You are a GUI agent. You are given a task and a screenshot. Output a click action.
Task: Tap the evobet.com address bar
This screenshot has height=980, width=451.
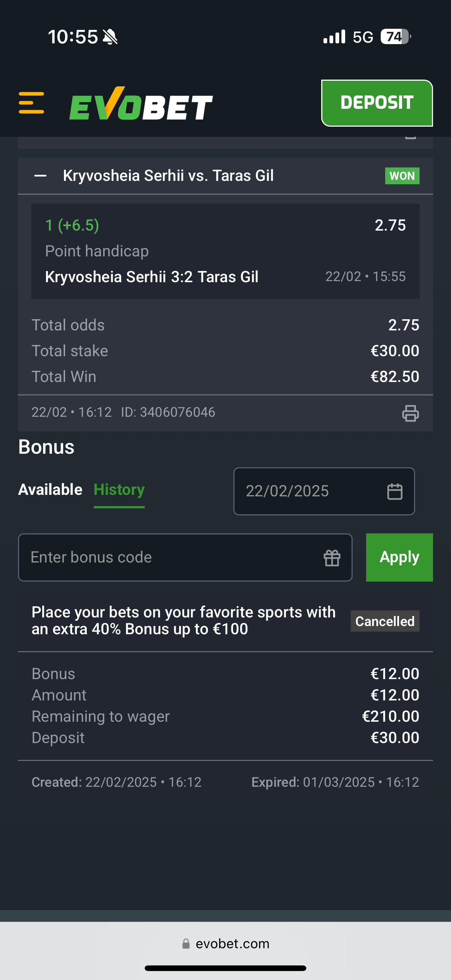(232, 944)
